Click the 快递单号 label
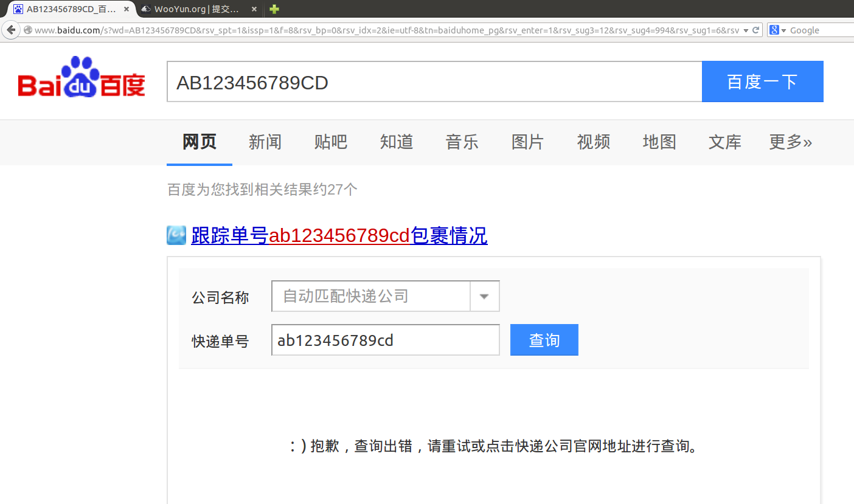Screen dimensions: 854x504 tap(220, 342)
